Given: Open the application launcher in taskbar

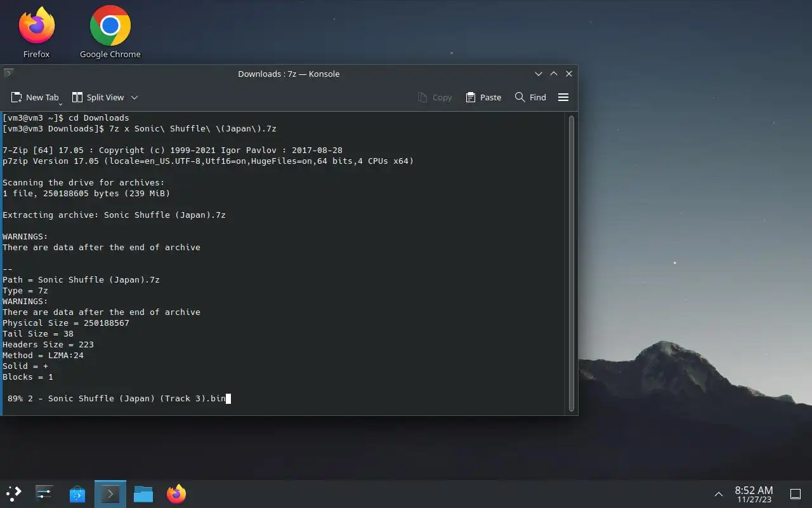Looking at the screenshot, I should pos(14,494).
